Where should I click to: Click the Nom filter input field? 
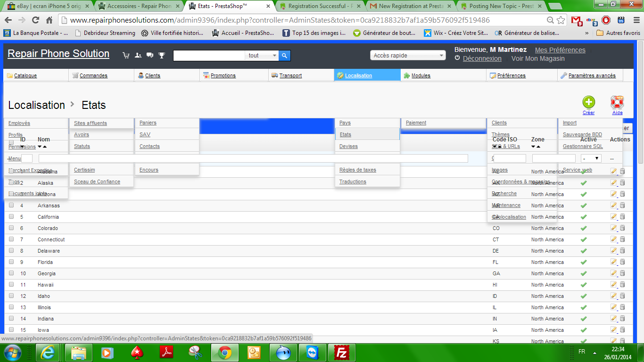[x=253, y=158]
